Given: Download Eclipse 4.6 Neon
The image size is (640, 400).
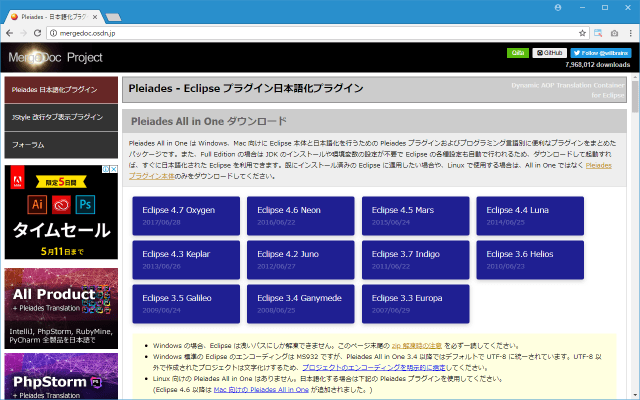Looking at the screenshot, I should point(301,216).
